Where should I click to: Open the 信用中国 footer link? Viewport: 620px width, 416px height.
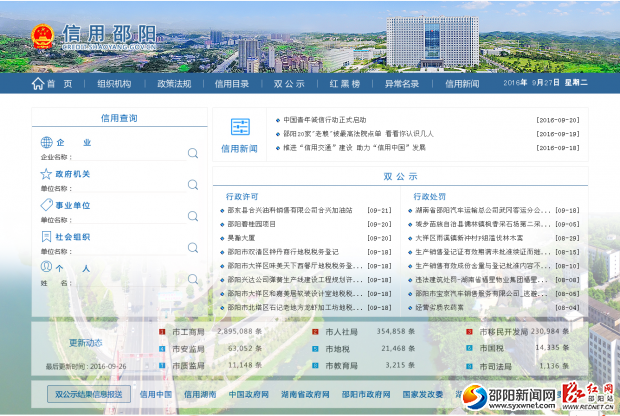point(156,394)
